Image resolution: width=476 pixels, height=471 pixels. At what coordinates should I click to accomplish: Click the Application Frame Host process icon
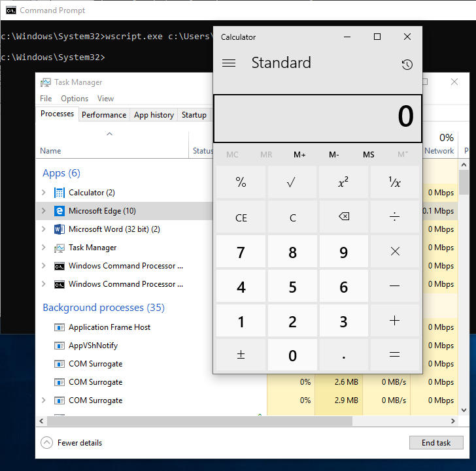point(59,327)
